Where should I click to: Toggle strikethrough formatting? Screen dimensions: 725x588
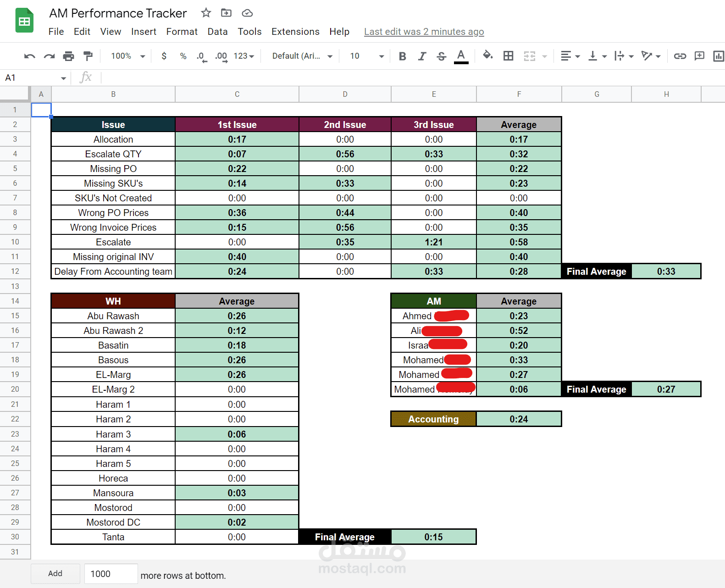click(x=441, y=56)
